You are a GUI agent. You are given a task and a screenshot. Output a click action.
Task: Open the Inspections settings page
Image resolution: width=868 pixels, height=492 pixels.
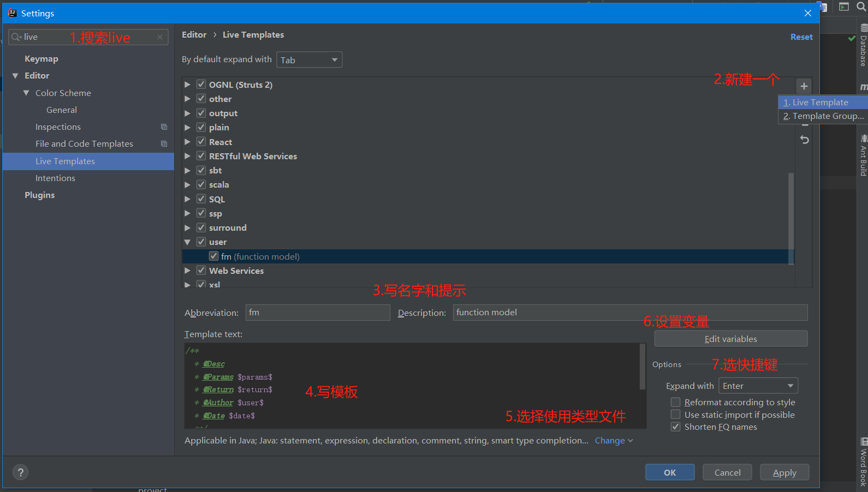tap(58, 127)
